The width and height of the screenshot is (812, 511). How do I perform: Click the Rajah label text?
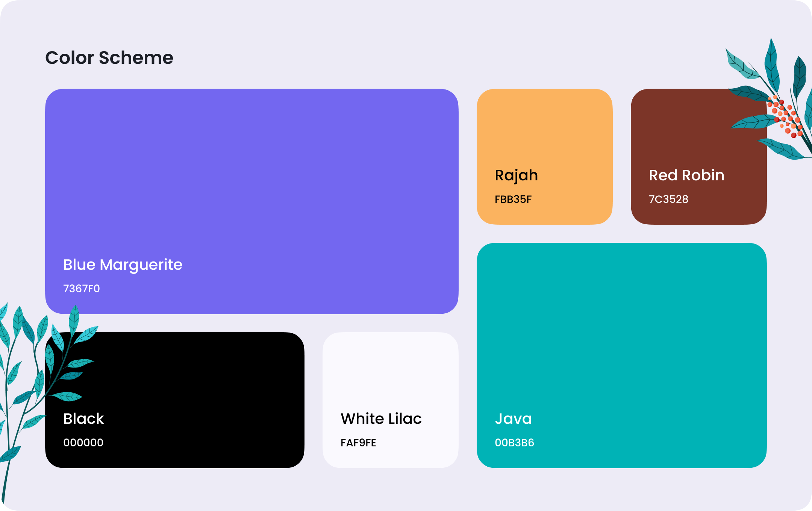click(x=517, y=176)
